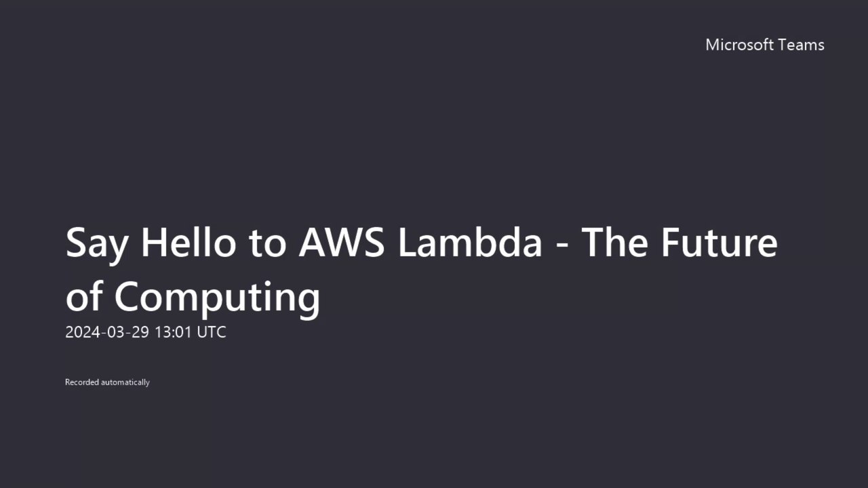Select the word "Computing" in the heading

click(217, 298)
